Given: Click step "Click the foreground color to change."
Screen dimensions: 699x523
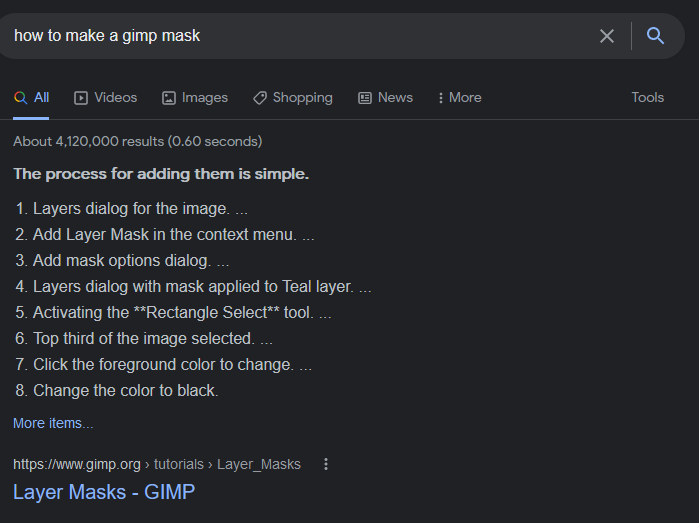Looking at the screenshot, I should (x=164, y=364).
